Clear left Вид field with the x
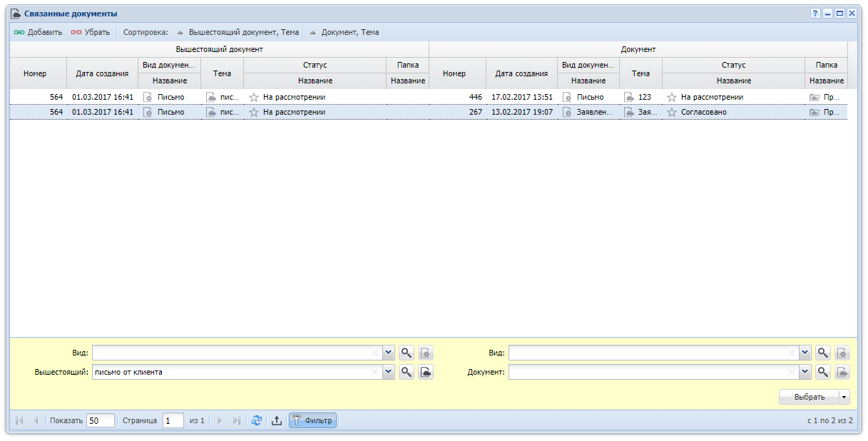Viewport: 868px width, 441px height. coord(375,352)
